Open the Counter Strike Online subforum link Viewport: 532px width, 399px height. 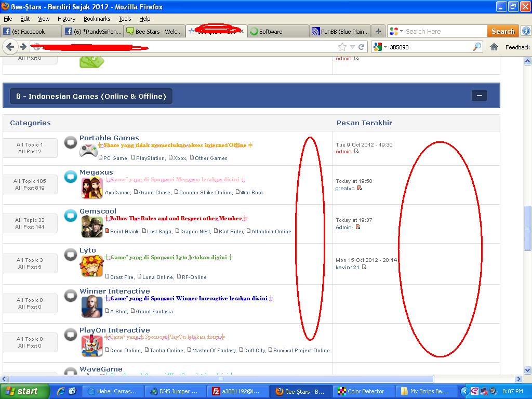pyautogui.click(x=206, y=192)
